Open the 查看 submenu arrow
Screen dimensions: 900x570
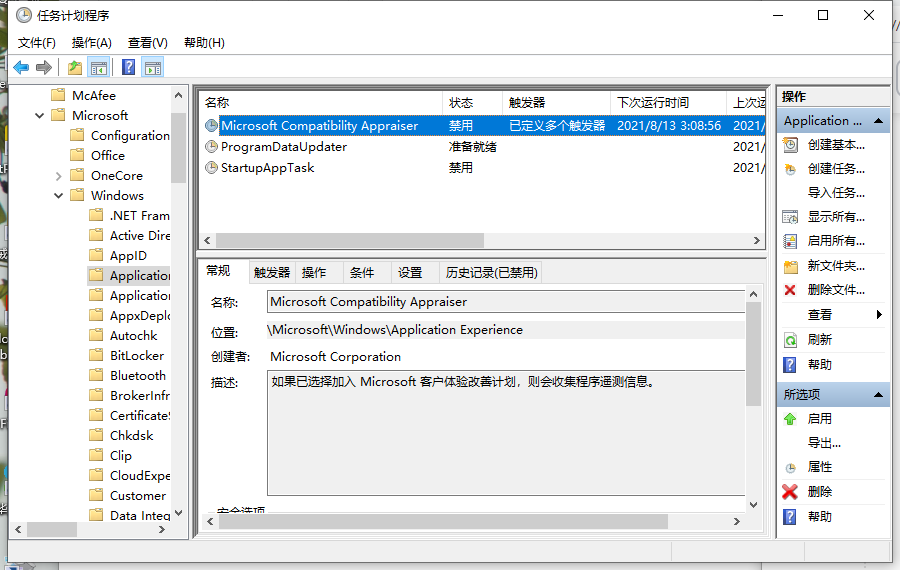879,315
